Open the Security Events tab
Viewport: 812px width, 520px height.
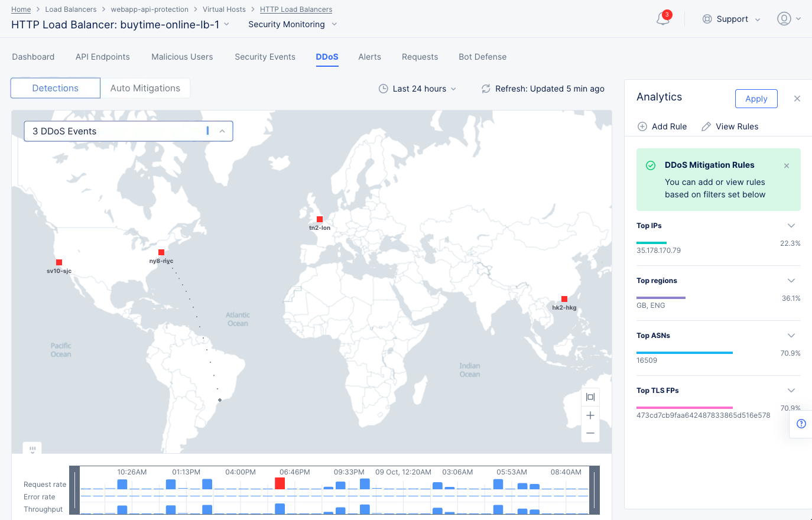click(x=265, y=57)
